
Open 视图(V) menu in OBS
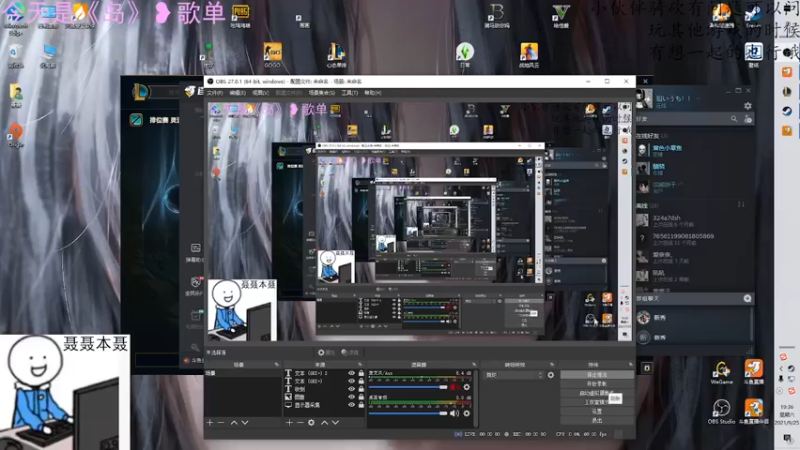(x=260, y=93)
